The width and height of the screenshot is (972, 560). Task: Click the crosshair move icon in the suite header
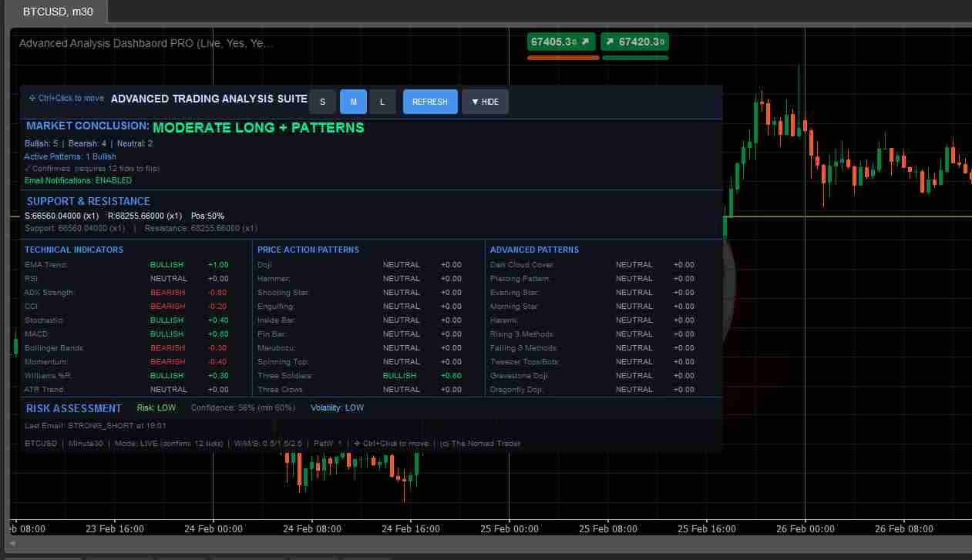(x=31, y=99)
